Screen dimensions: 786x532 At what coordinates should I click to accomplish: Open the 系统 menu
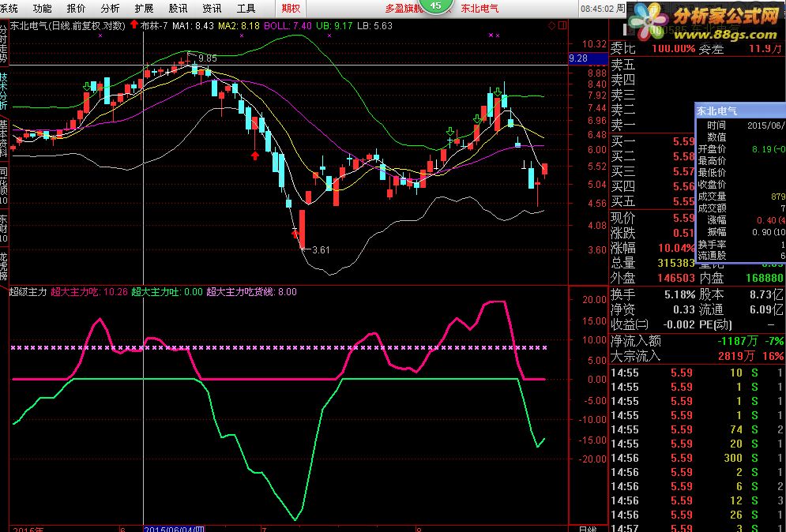(x=9, y=8)
